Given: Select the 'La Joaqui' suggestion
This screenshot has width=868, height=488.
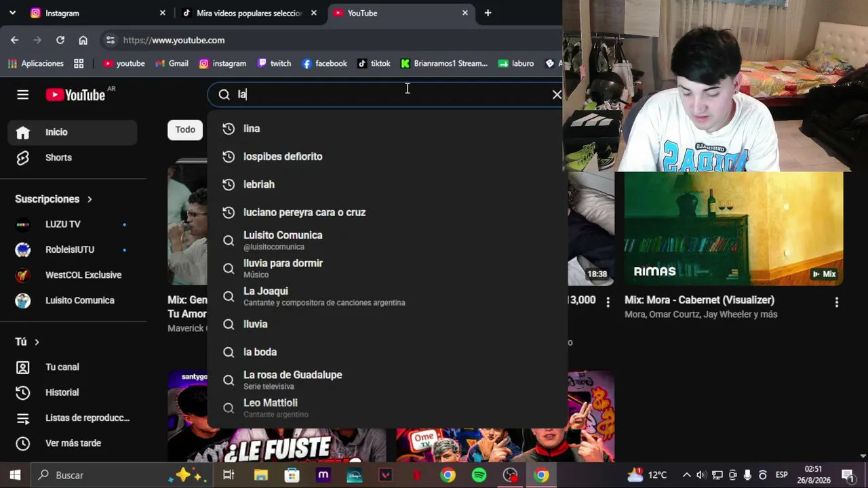Looking at the screenshot, I should [387, 296].
